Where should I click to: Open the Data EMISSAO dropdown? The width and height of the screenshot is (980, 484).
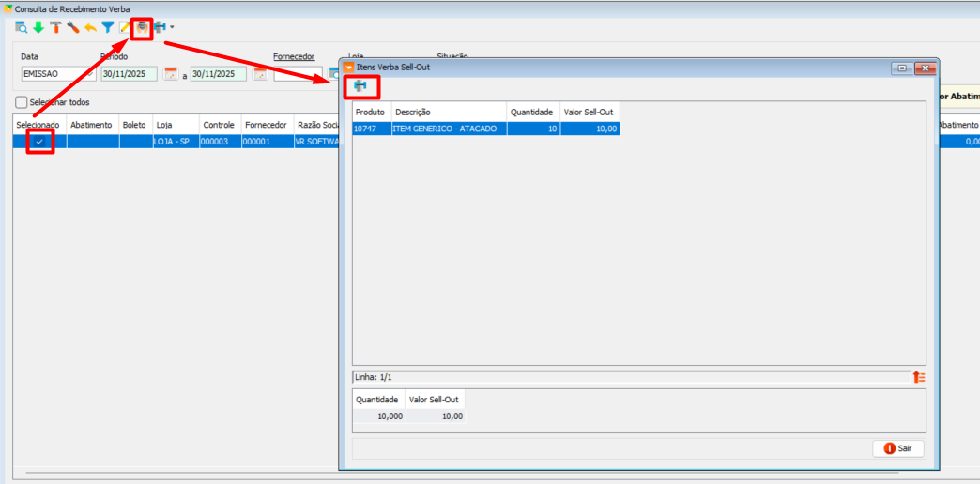click(x=90, y=74)
